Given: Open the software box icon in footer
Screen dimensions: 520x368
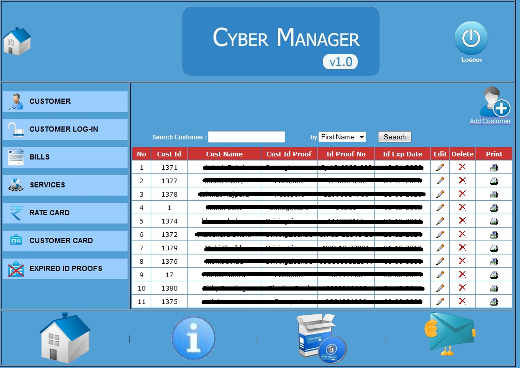Looking at the screenshot, I should click(321, 338).
